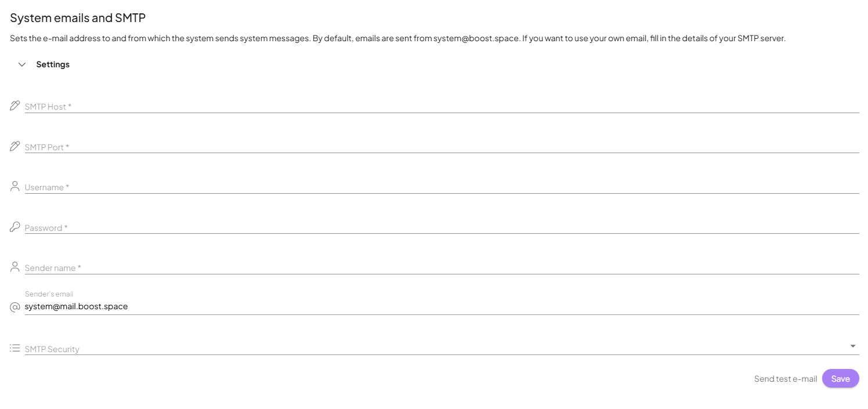Click the pencil icon beside SMTP Port
868x409 pixels.
pyautogui.click(x=15, y=146)
